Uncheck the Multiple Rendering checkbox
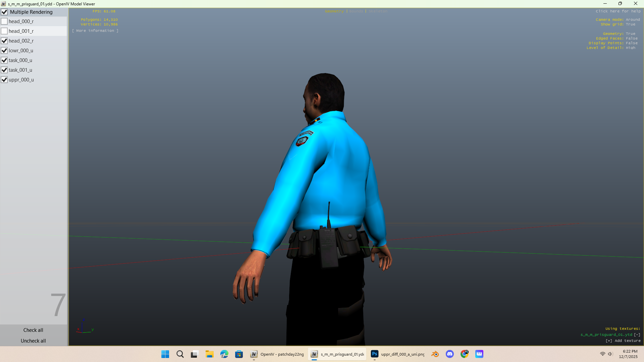Screen dimensions: 644x362 point(4,12)
